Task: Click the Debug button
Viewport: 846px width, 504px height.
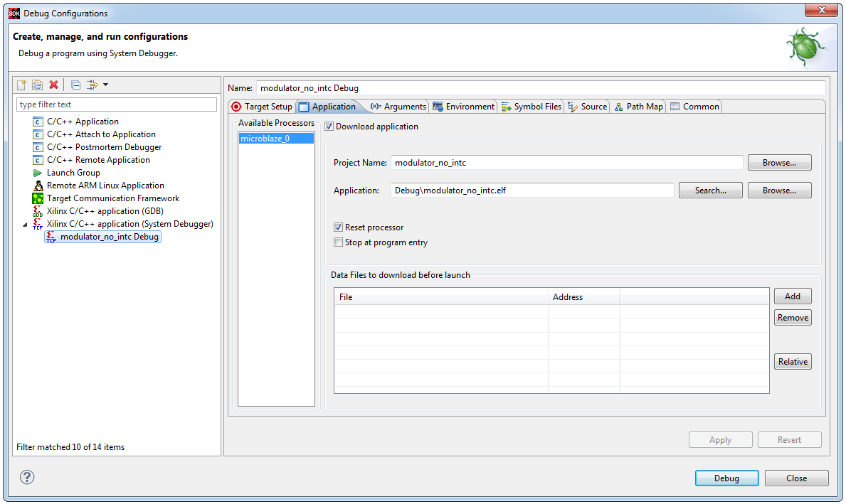Action: (726, 478)
